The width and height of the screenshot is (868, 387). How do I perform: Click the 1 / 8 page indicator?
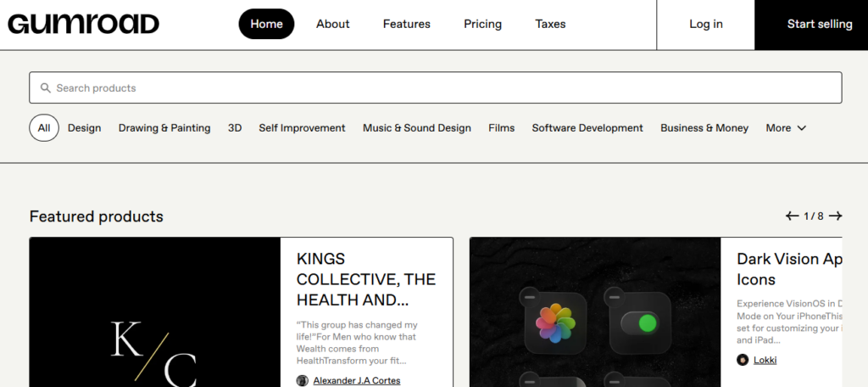(x=814, y=216)
